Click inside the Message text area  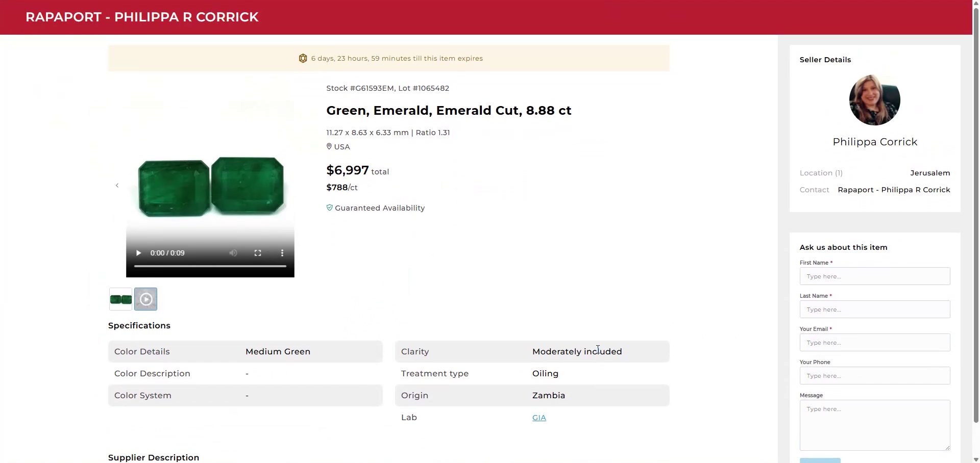[x=874, y=425]
